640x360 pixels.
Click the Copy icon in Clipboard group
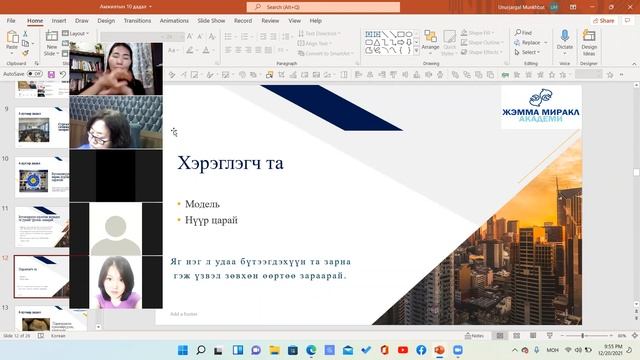25,43
